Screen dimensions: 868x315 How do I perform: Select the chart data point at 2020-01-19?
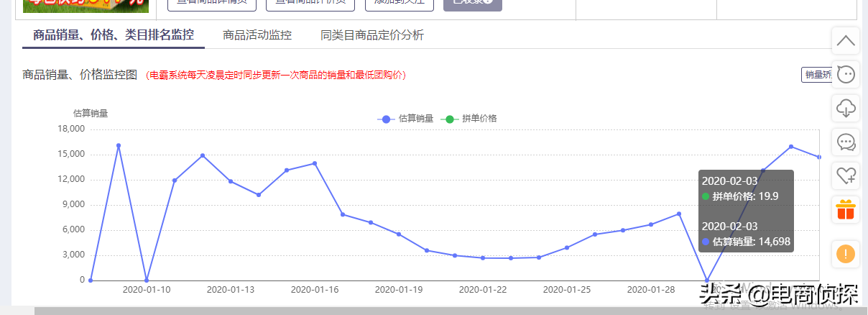point(399,234)
